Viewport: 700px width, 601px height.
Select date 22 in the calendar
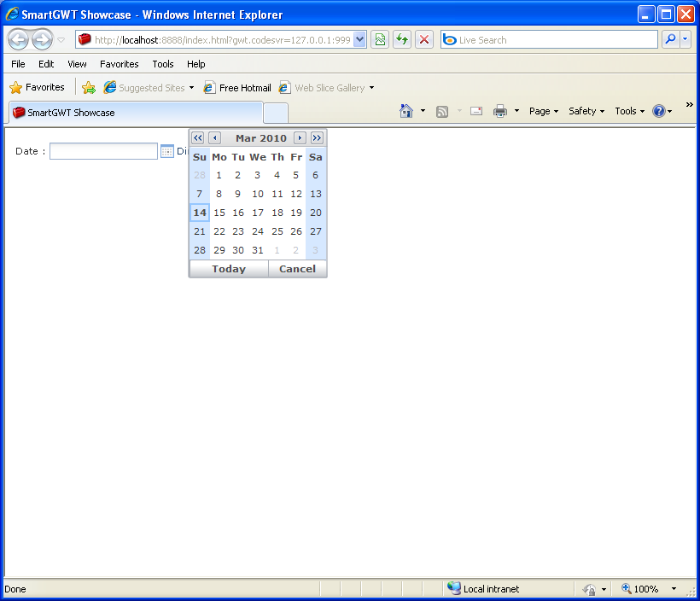[x=219, y=231]
